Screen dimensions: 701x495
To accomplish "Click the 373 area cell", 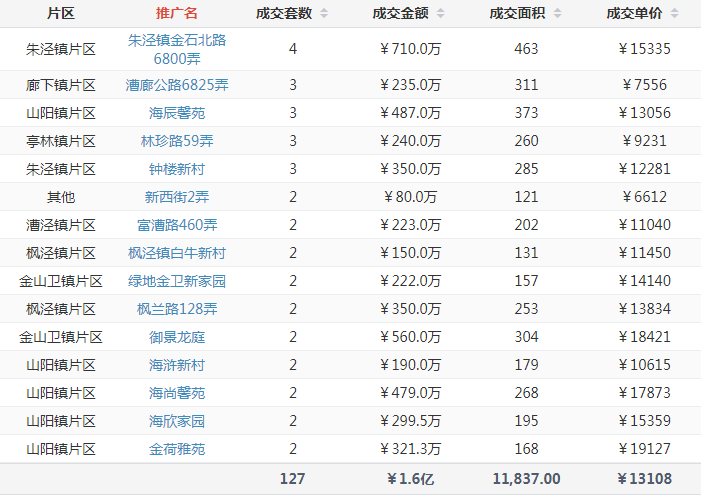I will (526, 113).
